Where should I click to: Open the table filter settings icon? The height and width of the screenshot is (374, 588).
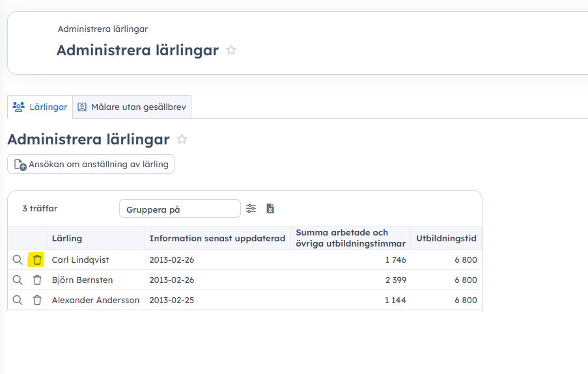pyautogui.click(x=251, y=209)
